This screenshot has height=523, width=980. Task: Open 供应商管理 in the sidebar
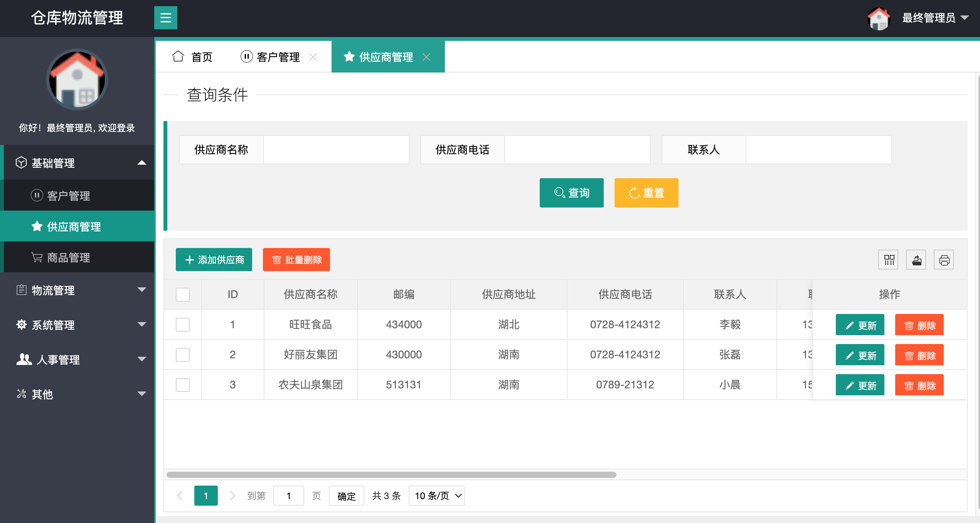77,226
